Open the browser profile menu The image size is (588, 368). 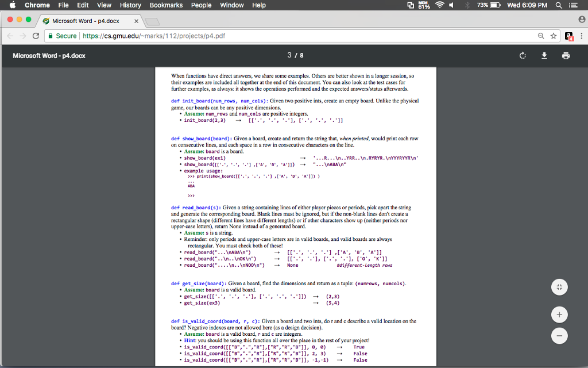581,18
